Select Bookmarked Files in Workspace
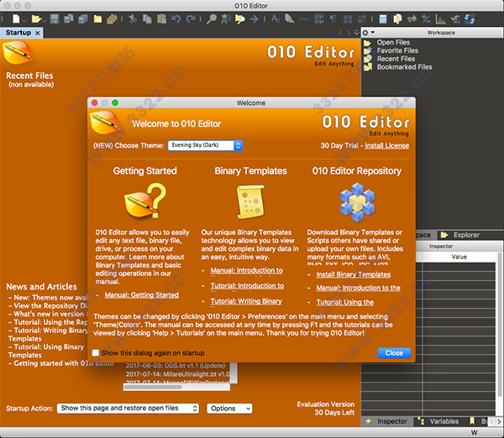Viewport: 504px width, 438px height. (x=404, y=67)
